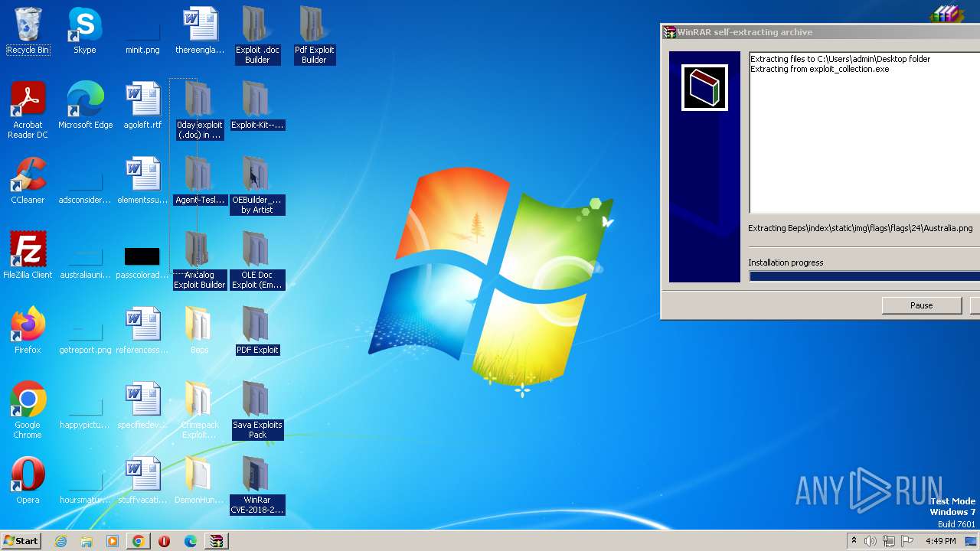Click the archive logo image in WinRAR dialog
This screenshot has width=980, height=551.
[x=704, y=87]
